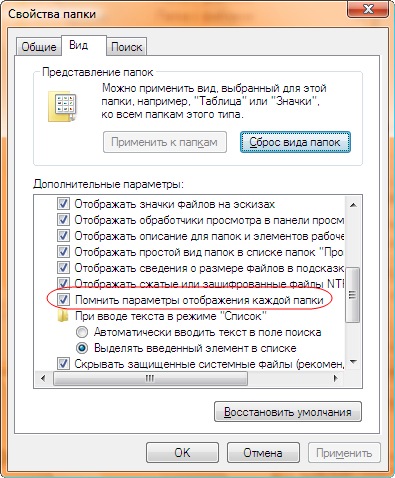Select the Вид tab
The width and height of the screenshot is (395, 478).
[x=78, y=45]
